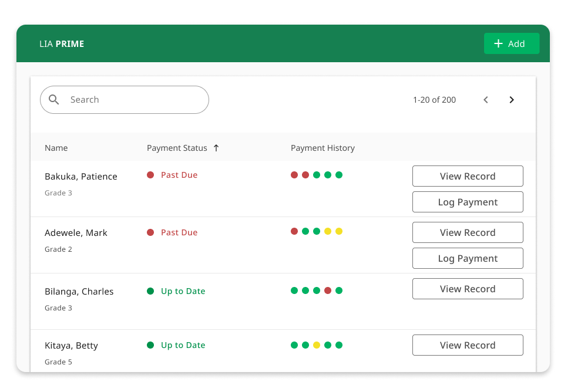The width and height of the screenshot is (571, 392).
Task: Click into the Search input field
Action: [135, 100]
